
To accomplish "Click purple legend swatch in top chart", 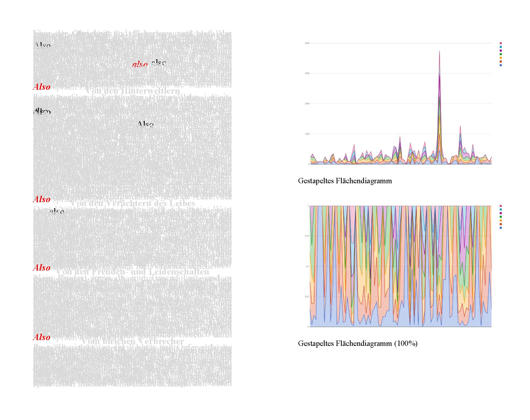I will 501,51.
